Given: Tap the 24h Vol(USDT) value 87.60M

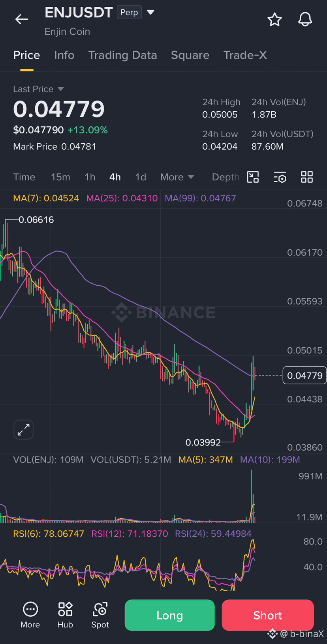Looking at the screenshot, I should [x=267, y=147].
